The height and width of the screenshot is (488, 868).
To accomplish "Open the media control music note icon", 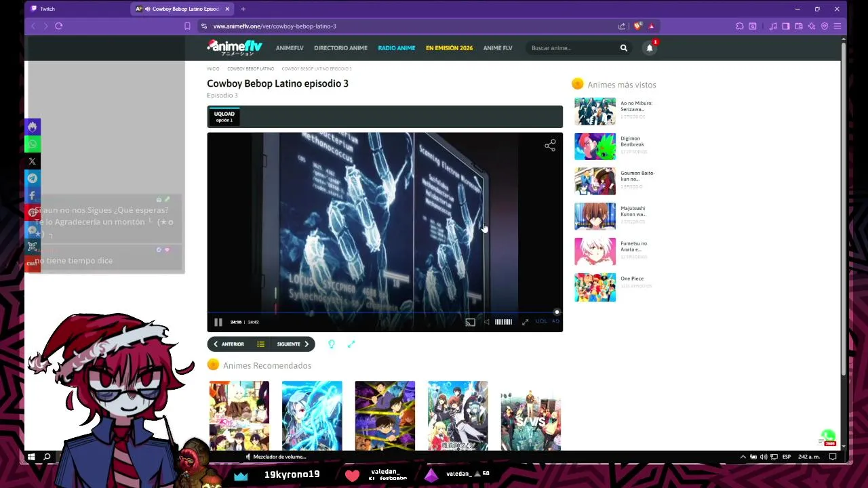I will point(773,26).
